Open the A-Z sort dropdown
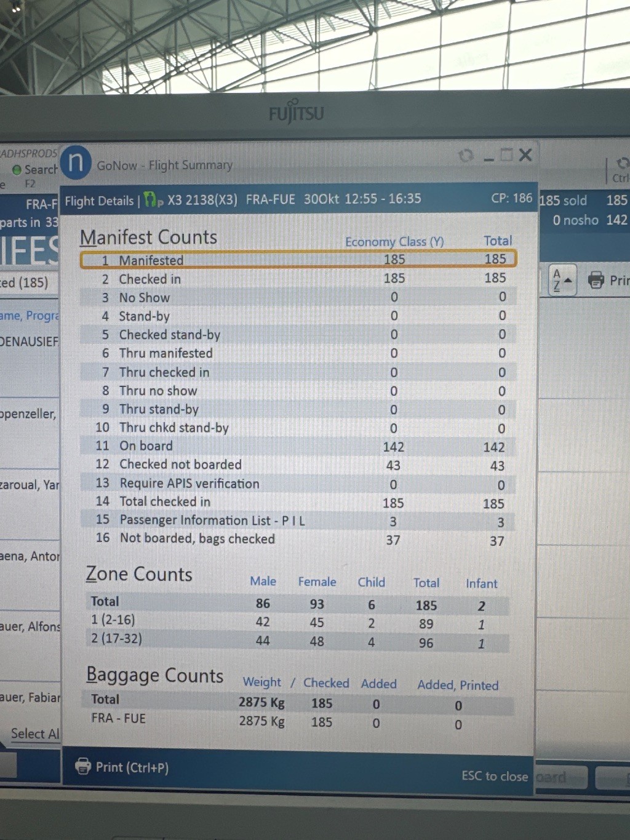The image size is (630, 840). point(562,281)
